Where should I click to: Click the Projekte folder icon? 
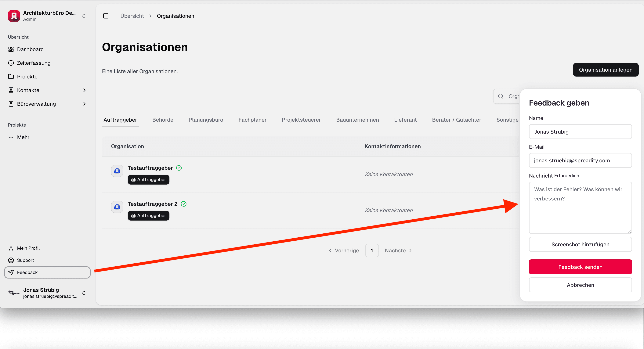click(11, 77)
